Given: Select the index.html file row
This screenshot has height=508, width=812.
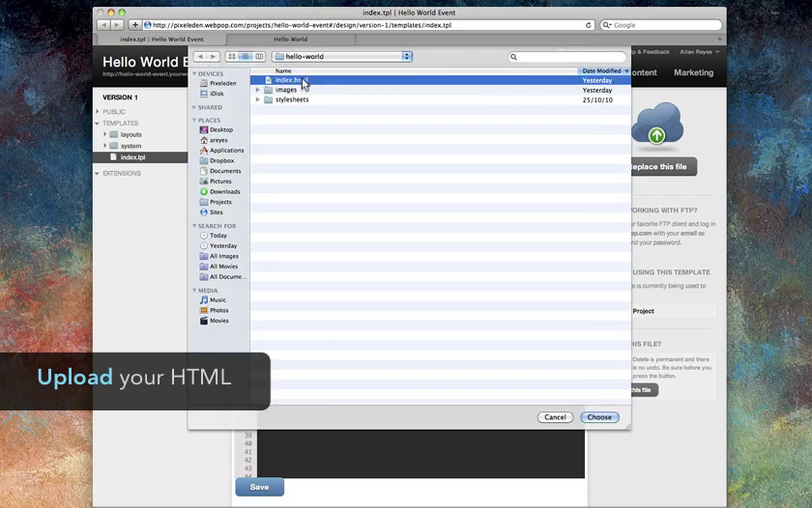Looking at the screenshot, I should tap(440, 80).
